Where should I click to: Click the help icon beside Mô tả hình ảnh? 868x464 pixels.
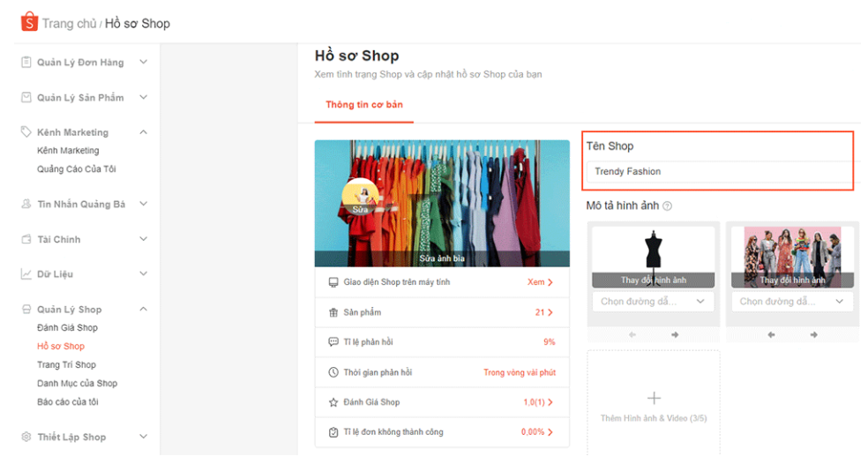[667, 206]
